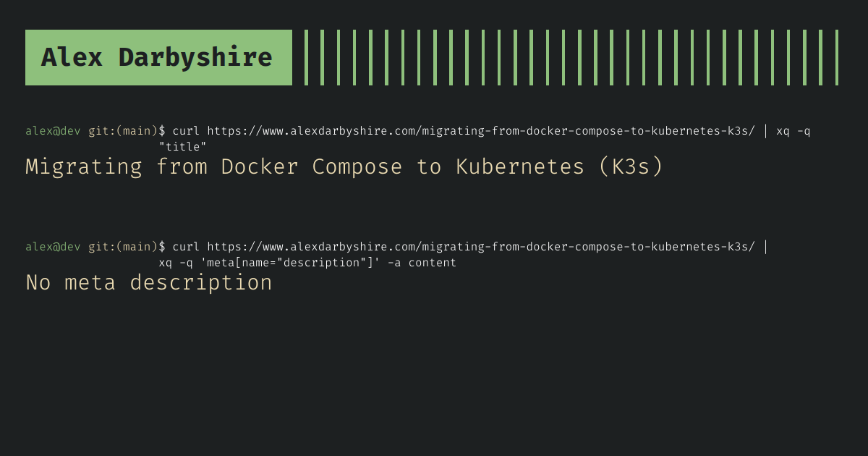Click the first green vertical stripe decoration

coord(306,56)
